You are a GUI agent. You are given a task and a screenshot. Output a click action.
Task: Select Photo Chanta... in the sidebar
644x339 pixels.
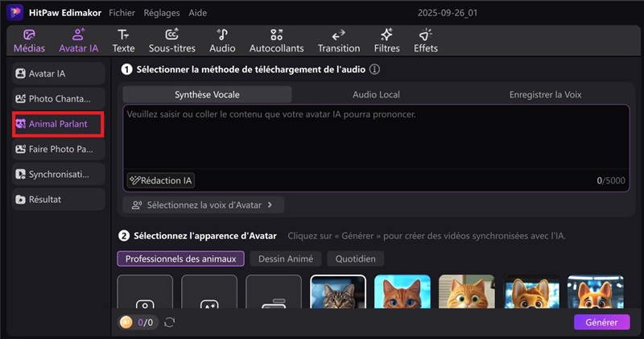[58, 98]
